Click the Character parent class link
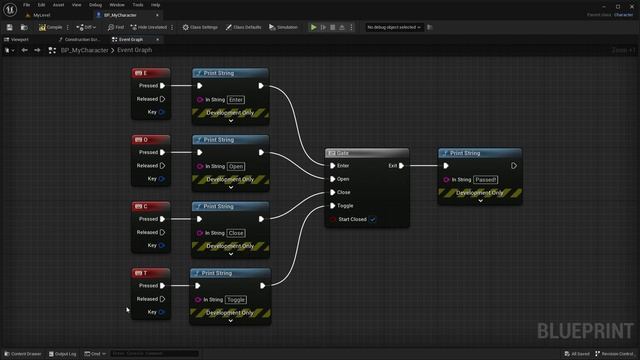This screenshot has height=360, width=640. pos(623,15)
